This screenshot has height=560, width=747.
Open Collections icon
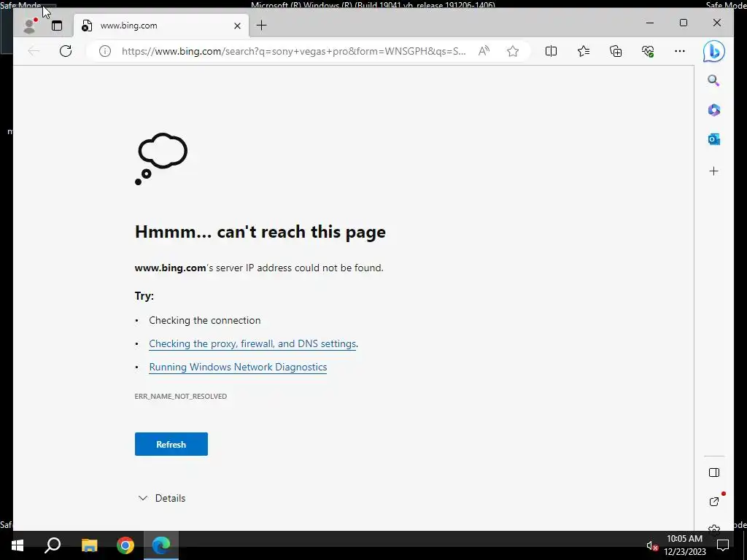click(616, 51)
